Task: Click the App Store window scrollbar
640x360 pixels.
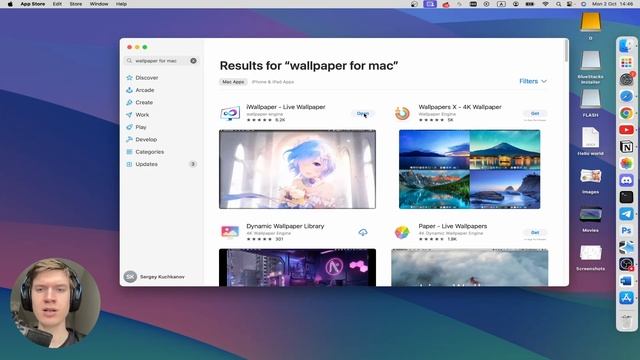Action: coord(566,51)
